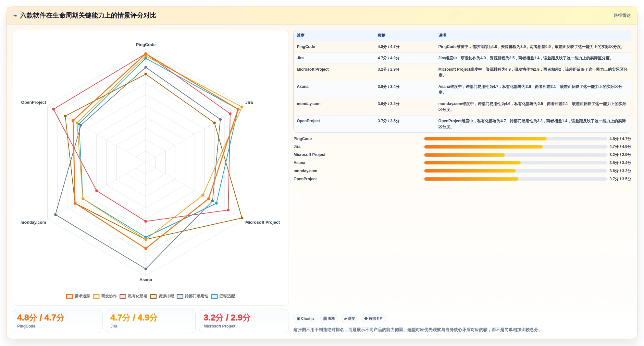Select the Microsoft Project table row name

313,69
